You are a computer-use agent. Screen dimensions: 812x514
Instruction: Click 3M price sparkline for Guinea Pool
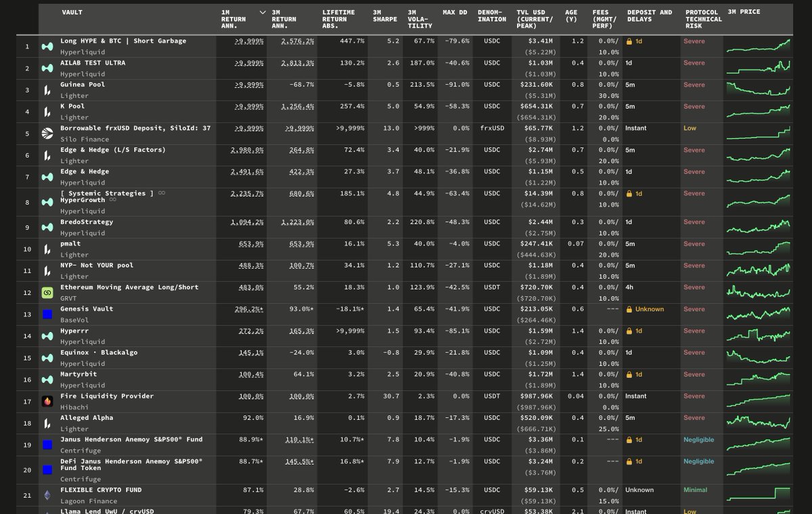[x=758, y=90]
